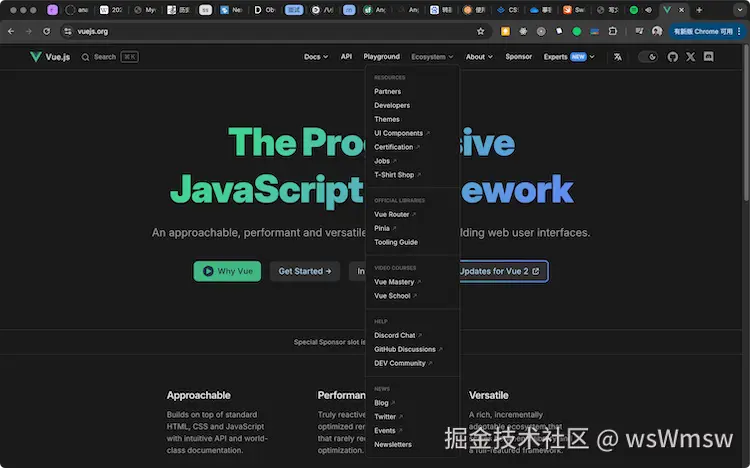The image size is (750, 468).
Task: Close the active Vue tab
Action: pos(682,10)
